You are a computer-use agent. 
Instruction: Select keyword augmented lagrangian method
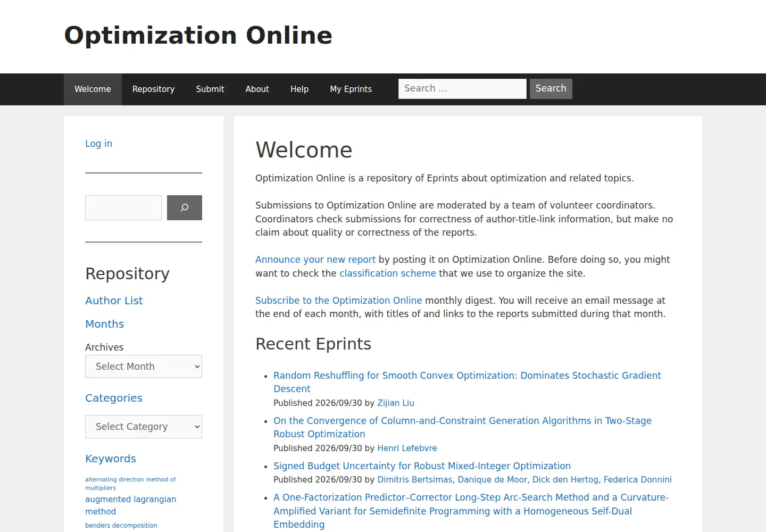click(x=130, y=505)
